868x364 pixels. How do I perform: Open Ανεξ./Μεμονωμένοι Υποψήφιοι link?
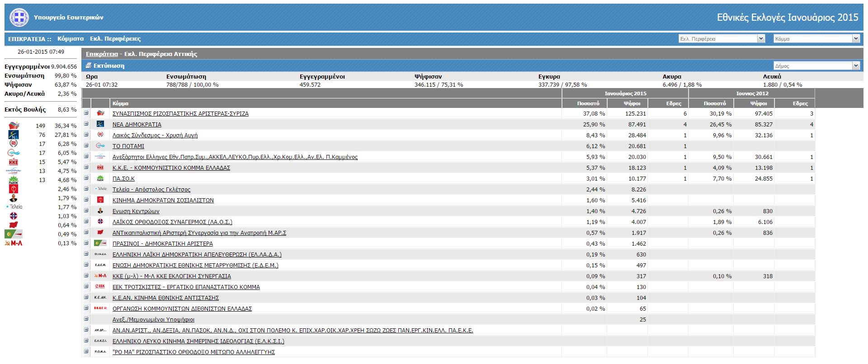point(153,320)
